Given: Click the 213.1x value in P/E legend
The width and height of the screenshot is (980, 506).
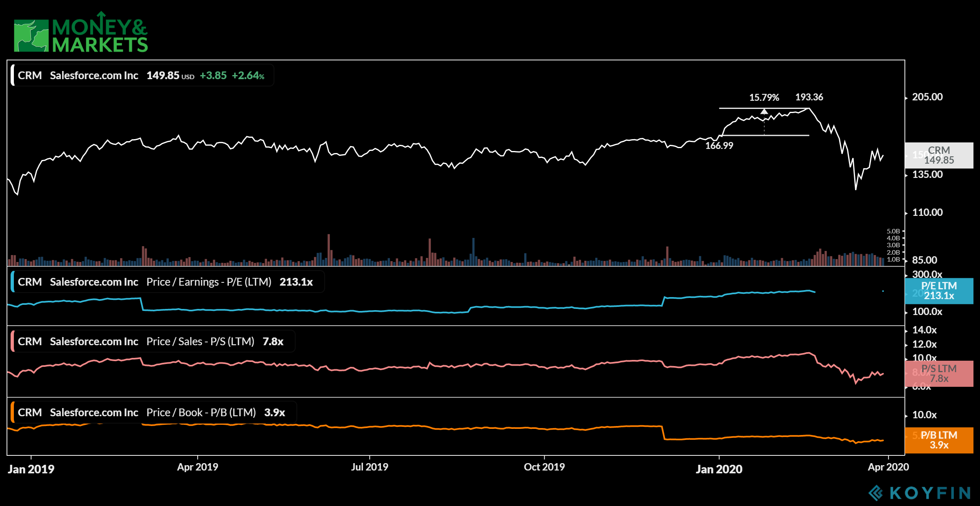Looking at the screenshot, I should tap(296, 282).
